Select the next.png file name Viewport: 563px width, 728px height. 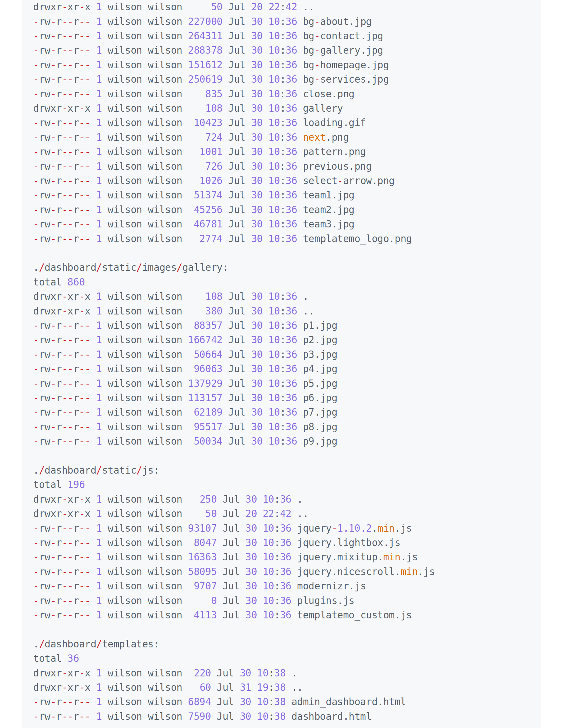[x=325, y=138]
